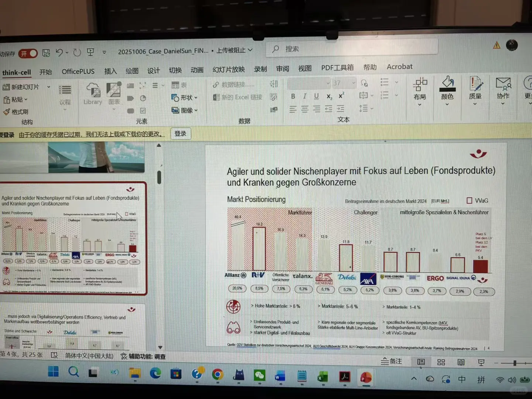532x399 pixels.
Task: Click the bulleted list icon
Action: [x=384, y=82]
